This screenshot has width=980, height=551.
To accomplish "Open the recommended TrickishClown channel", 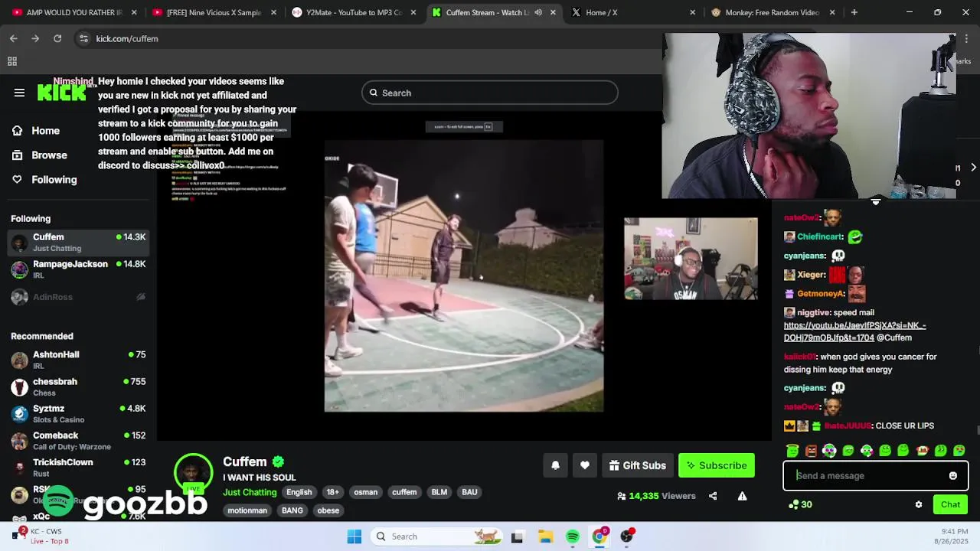I will [78, 467].
